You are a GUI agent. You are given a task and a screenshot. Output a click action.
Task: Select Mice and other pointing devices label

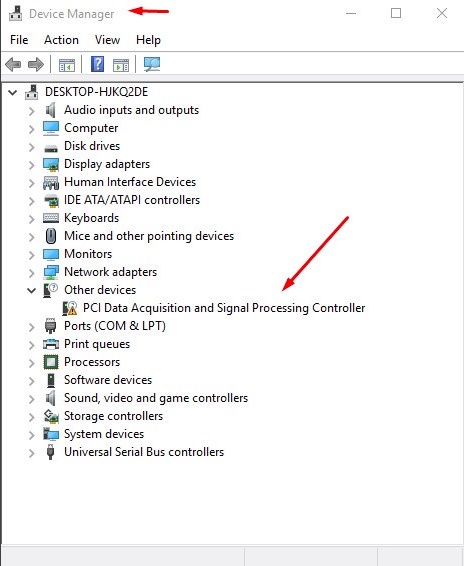coord(149,236)
